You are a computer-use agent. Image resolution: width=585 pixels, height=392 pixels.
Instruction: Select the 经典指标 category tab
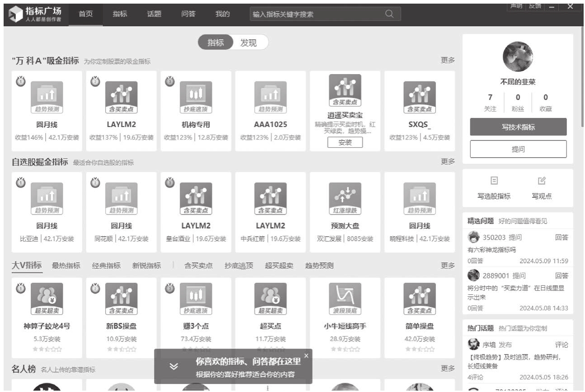106,266
